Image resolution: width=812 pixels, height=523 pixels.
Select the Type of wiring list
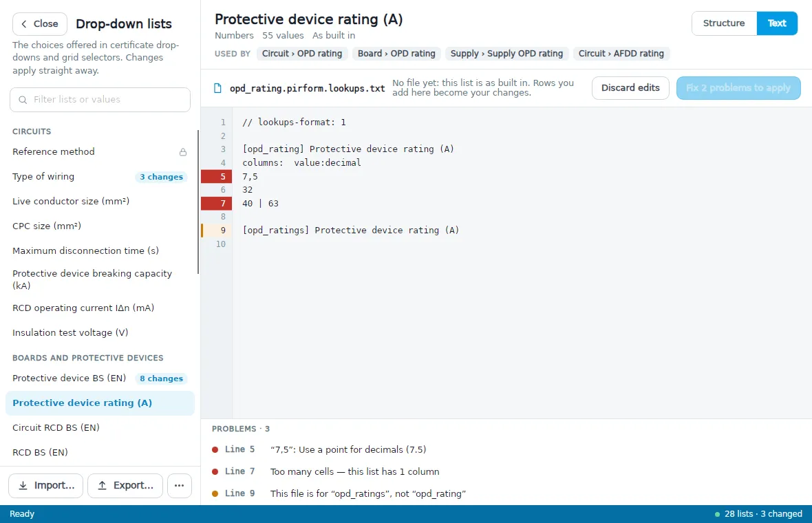[x=100, y=177]
